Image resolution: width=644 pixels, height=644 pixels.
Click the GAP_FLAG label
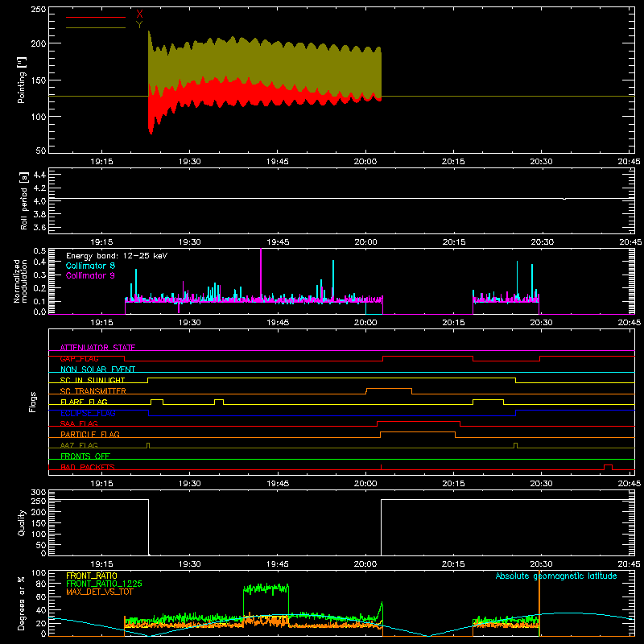(79, 358)
